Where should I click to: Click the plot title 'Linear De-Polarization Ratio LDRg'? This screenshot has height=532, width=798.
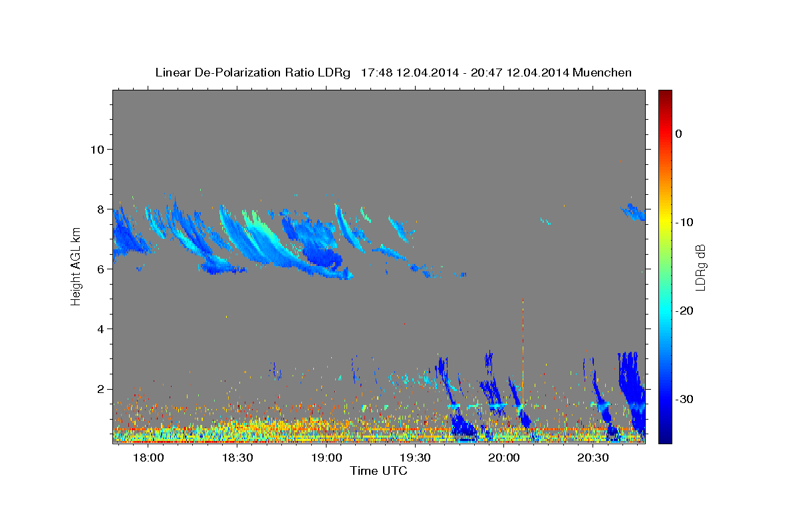253,72
